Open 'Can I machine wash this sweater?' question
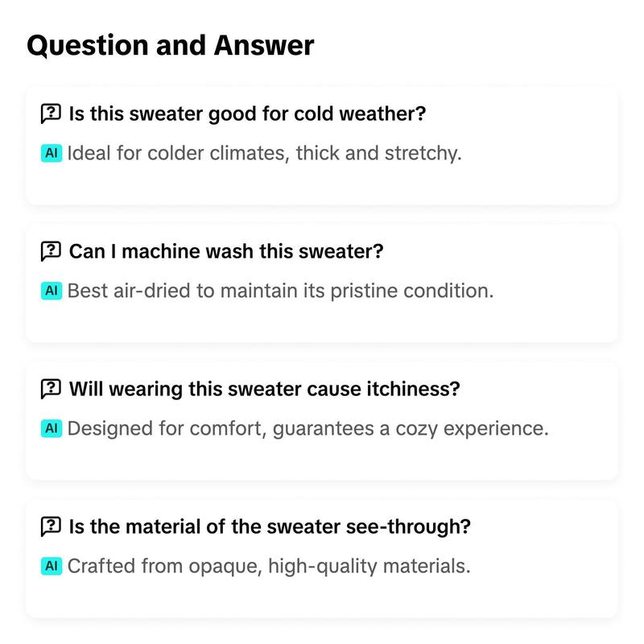 226,251
